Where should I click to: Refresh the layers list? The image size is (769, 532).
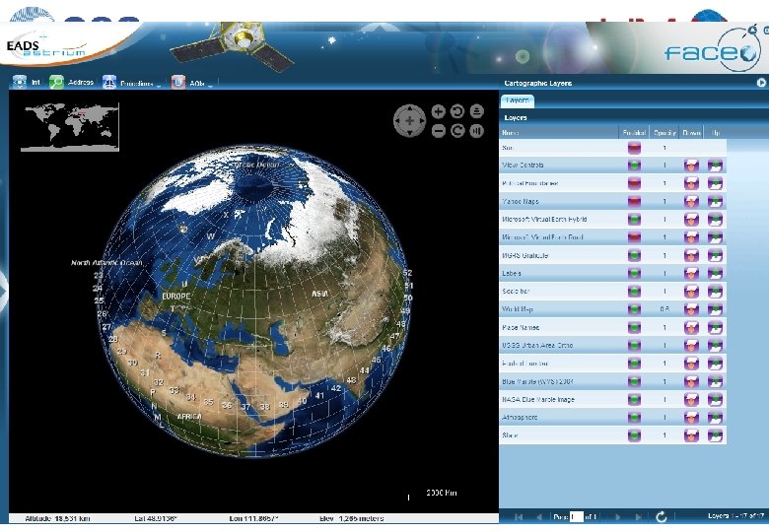(x=662, y=516)
